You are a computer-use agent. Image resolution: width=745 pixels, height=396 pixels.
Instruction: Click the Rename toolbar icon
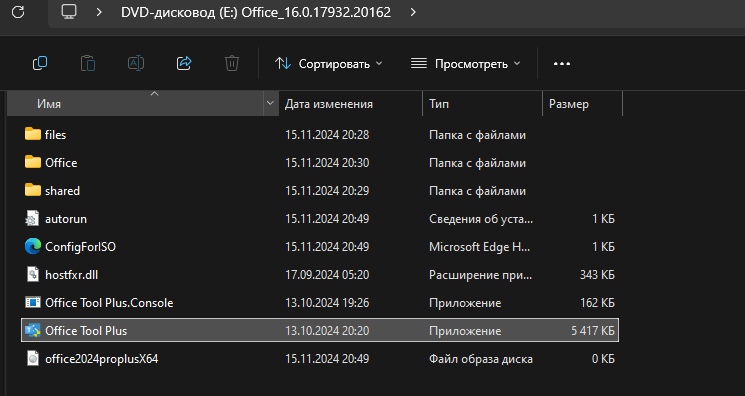click(136, 63)
